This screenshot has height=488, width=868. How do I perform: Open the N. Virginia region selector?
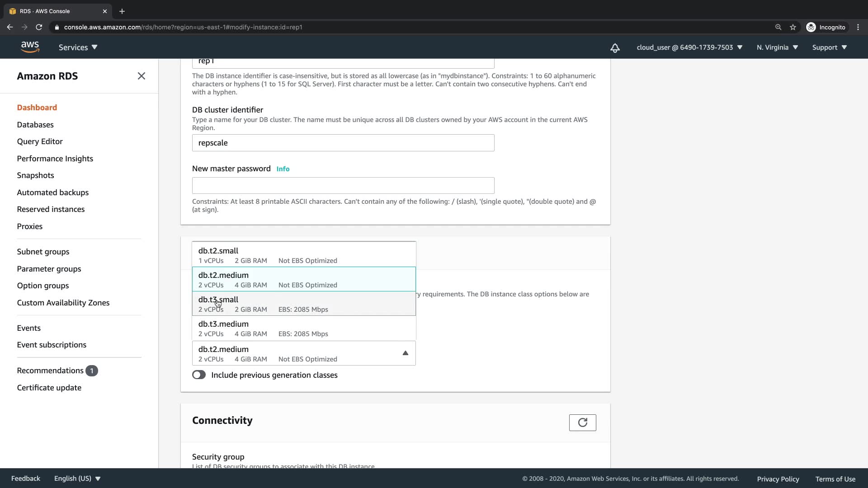(x=777, y=47)
